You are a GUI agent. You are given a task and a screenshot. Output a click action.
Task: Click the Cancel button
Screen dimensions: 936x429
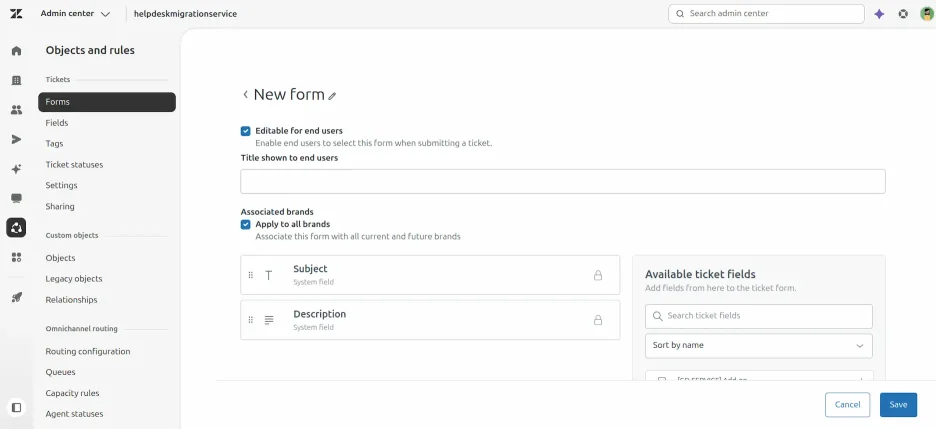tap(847, 405)
